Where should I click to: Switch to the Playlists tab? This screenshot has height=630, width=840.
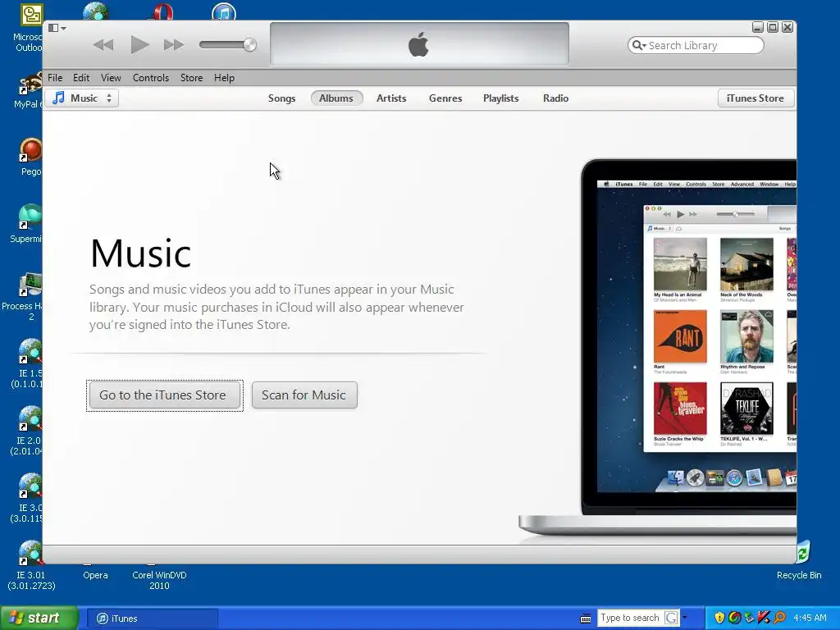[501, 98]
